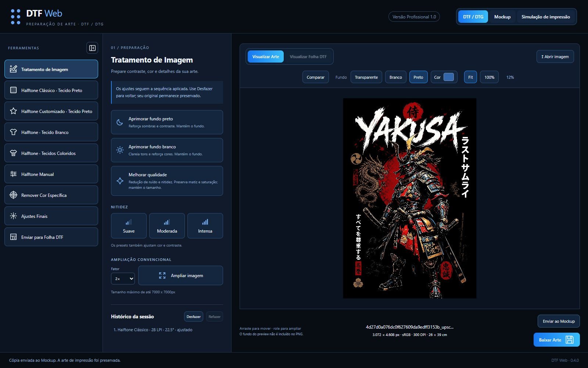588x368 pixels.
Task: Click the expand arrows icon in Ampliar imagem
Action: coord(162,275)
